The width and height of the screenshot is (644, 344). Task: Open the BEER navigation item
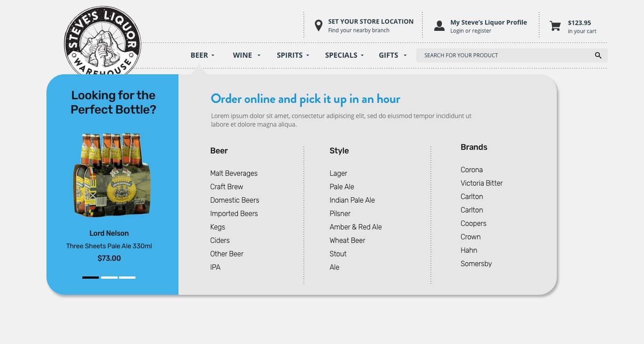click(199, 55)
